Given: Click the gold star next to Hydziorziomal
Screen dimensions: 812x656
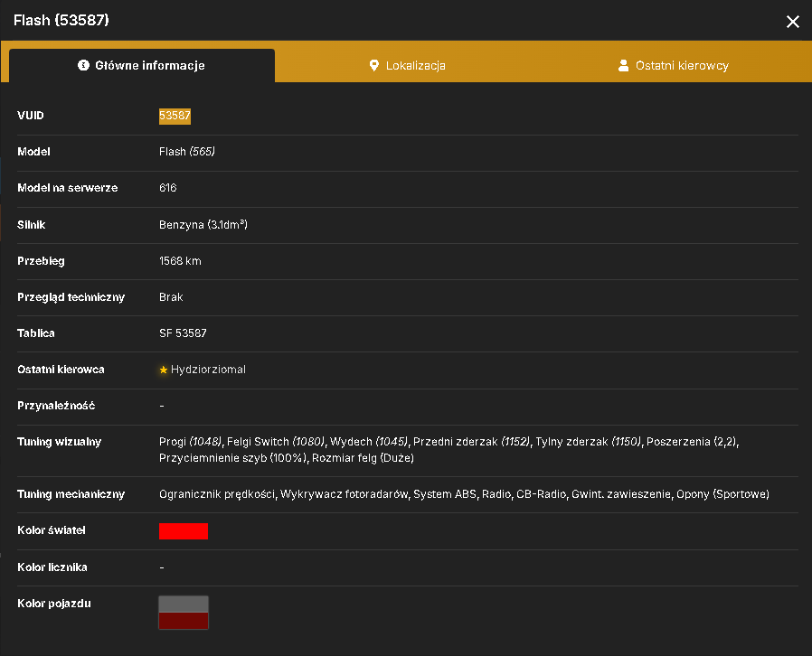Looking at the screenshot, I should coord(164,370).
